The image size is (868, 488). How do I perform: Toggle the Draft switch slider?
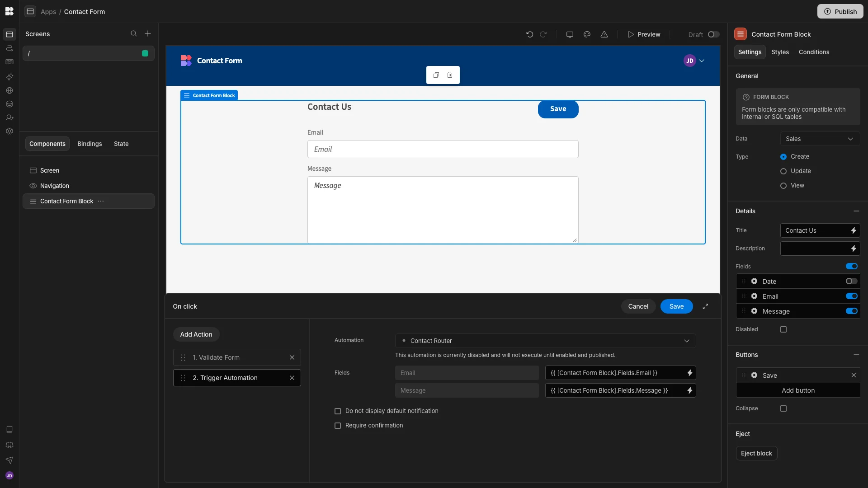[713, 34]
